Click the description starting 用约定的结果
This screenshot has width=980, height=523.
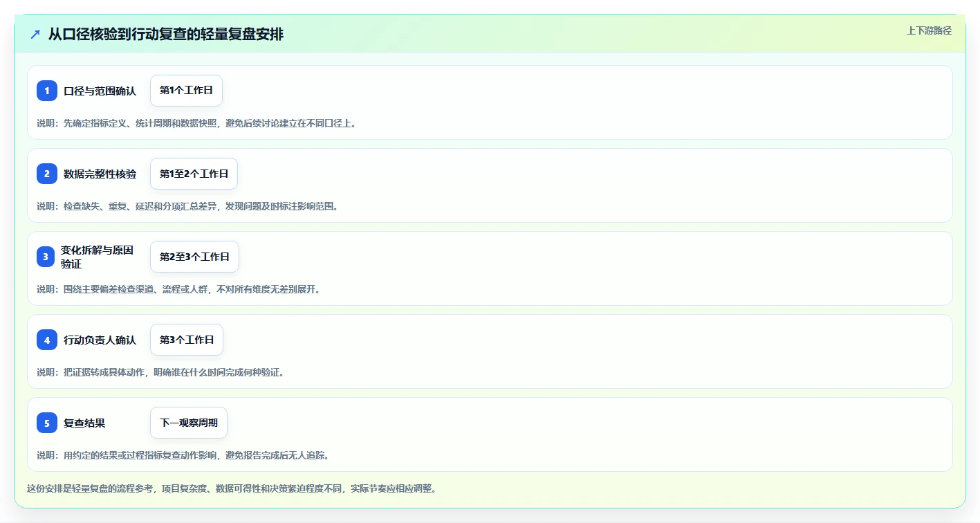click(x=183, y=455)
